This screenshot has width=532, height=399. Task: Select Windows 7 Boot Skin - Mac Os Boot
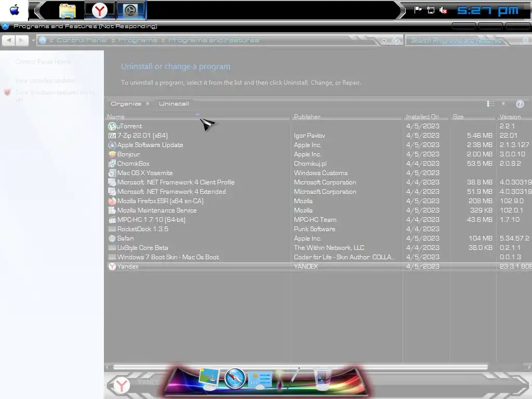tap(168, 257)
